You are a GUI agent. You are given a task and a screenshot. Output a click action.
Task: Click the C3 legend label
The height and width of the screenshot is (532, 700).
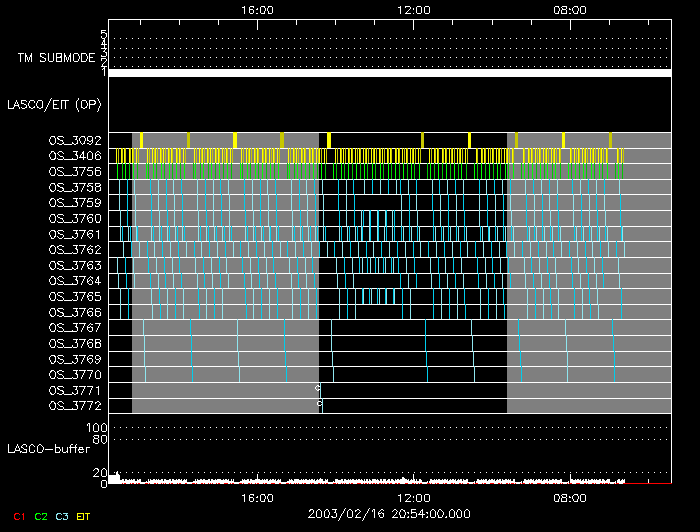pos(62,515)
